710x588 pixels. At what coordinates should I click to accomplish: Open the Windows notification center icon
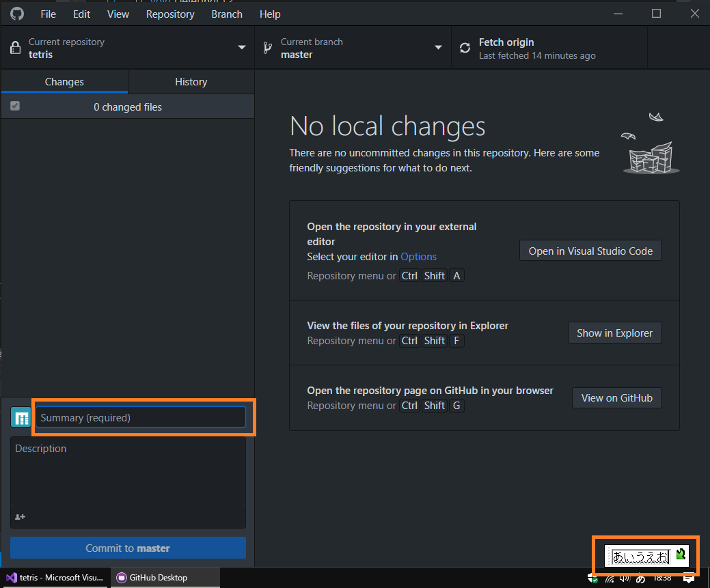(x=689, y=578)
